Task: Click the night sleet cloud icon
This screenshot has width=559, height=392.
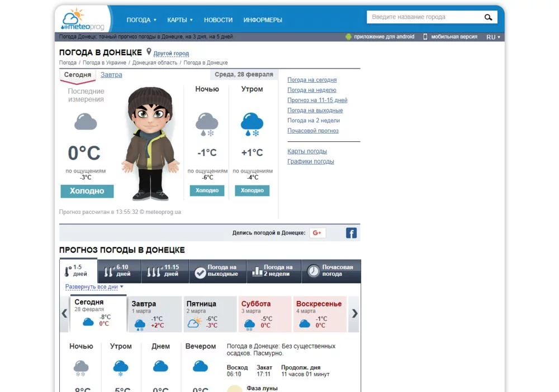Action: pyautogui.click(x=207, y=125)
